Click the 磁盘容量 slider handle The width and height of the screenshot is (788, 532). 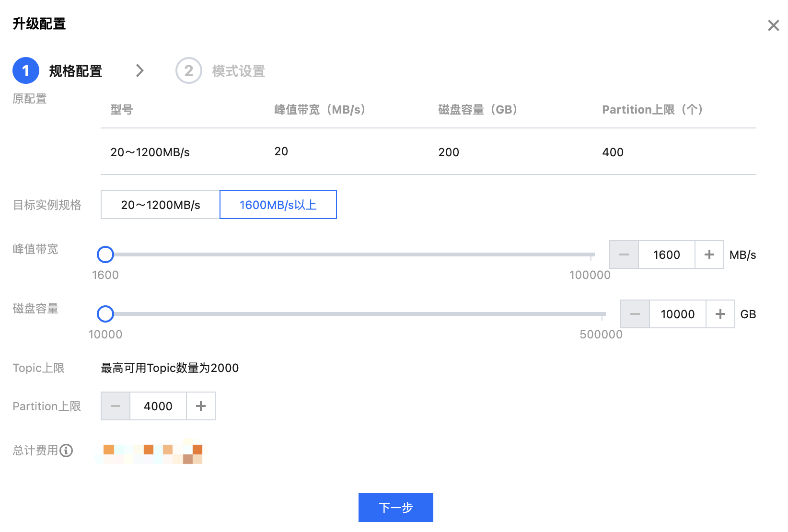pos(105,314)
